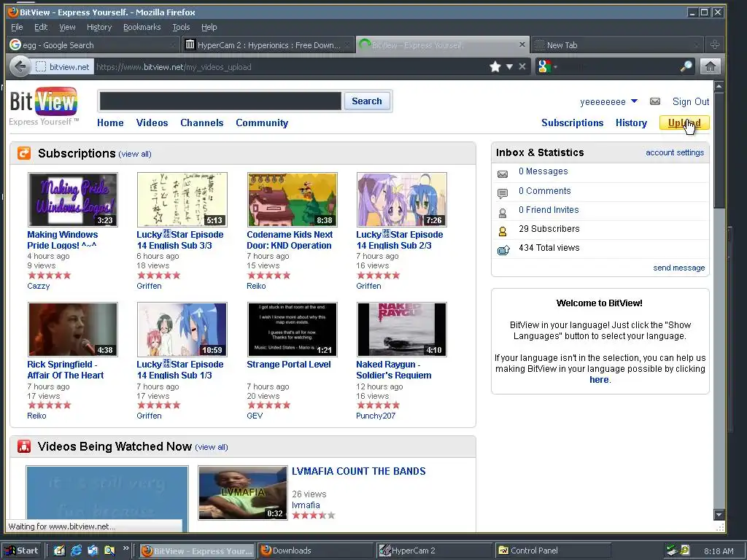This screenshot has width=747, height=560.
Task: Click the BitView search input field
Action: point(220,101)
